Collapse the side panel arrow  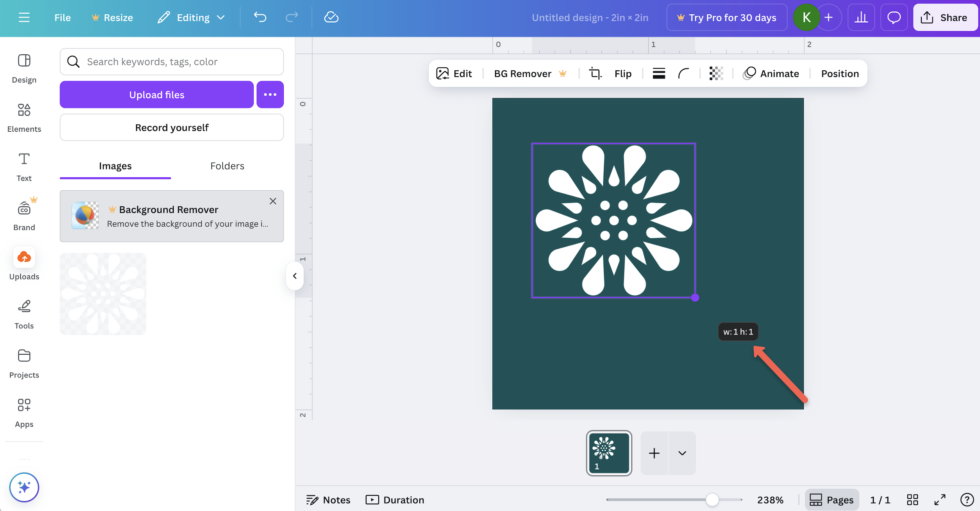point(295,276)
